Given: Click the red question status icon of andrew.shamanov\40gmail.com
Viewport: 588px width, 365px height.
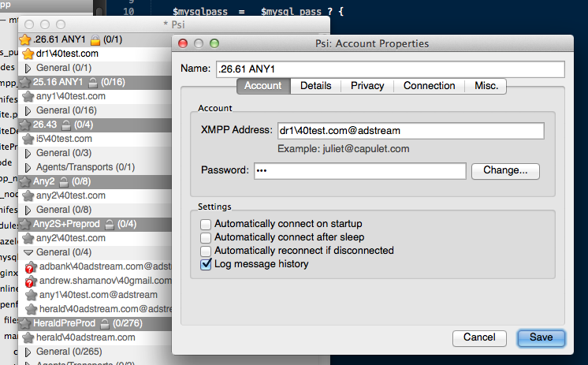Looking at the screenshot, I should [31, 281].
